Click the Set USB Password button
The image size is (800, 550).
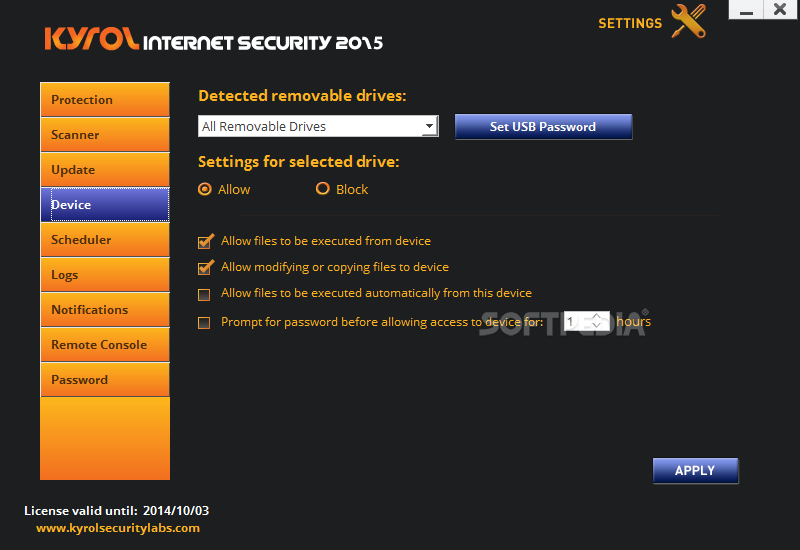pyautogui.click(x=543, y=127)
